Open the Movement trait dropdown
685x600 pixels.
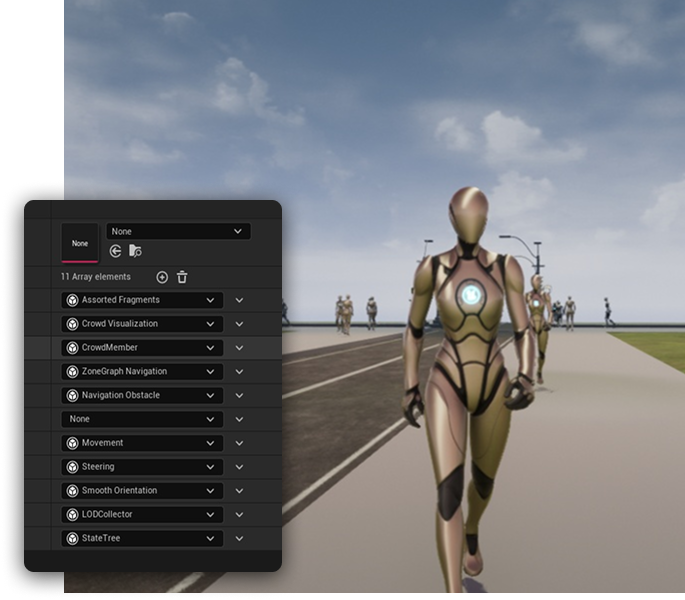(142, 443)
